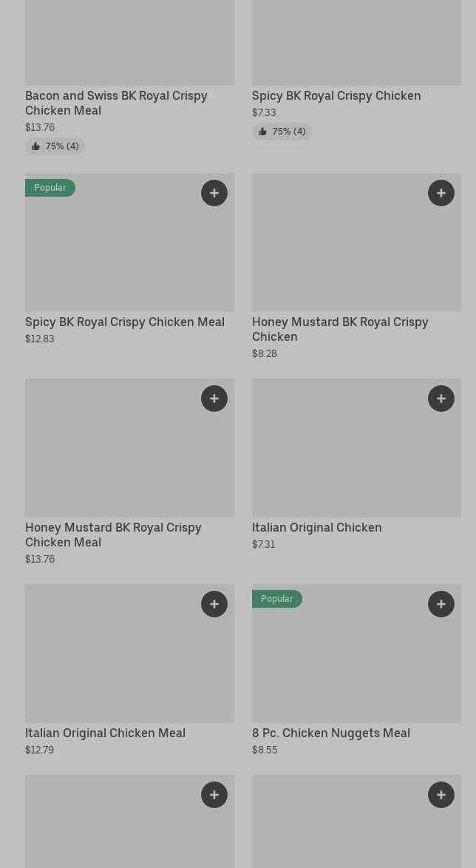This screenshot has height=868, width=476.
Task: Click plus button on bottom-right partially visible item
Action: (441, 795)
